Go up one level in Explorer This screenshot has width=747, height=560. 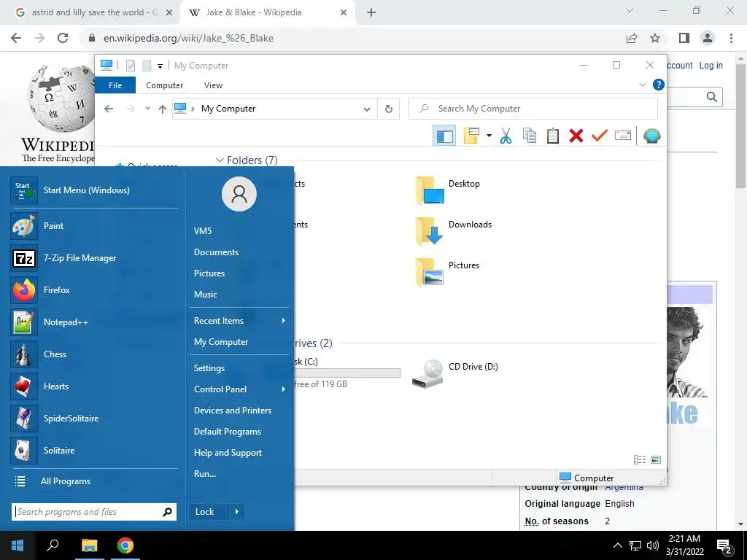(x=163, y=109)
